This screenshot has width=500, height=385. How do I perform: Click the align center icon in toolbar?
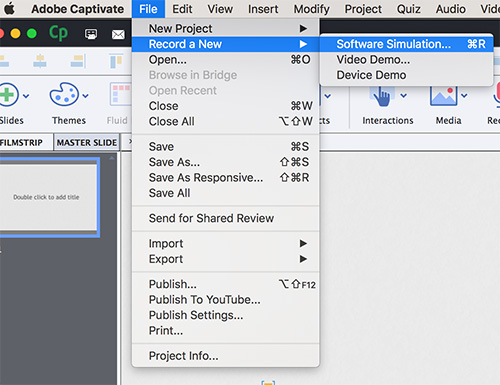click(40, 61)
